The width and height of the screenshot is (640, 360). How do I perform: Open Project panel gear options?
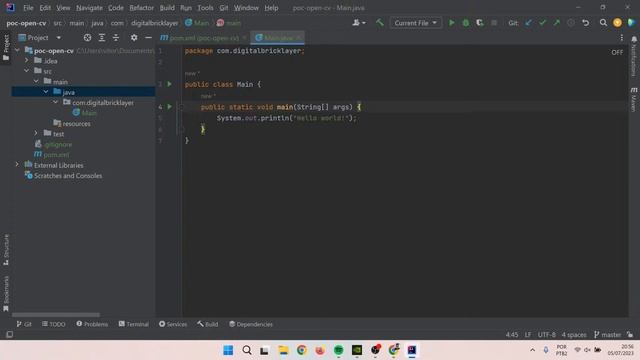134,38
